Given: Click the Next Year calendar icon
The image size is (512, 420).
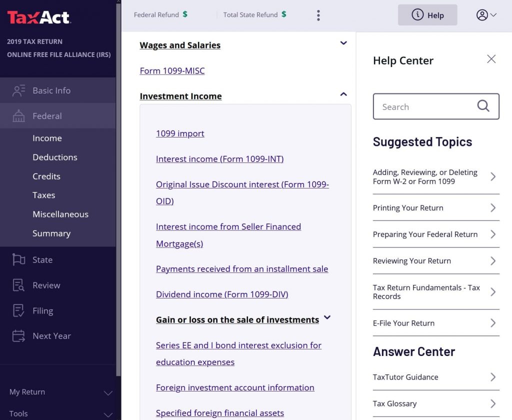Looking at the screenshot, I should 18,335.
